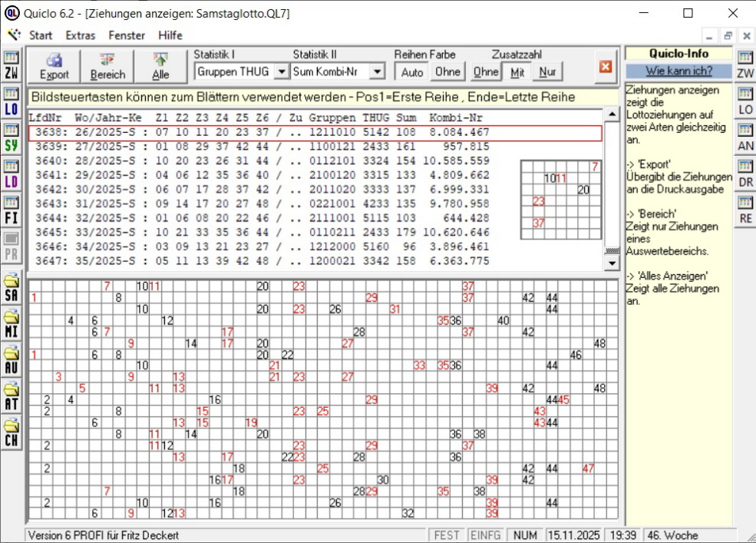Close the view with the red X button
Viewport: 756px width, 543px height.
point(606,67)
